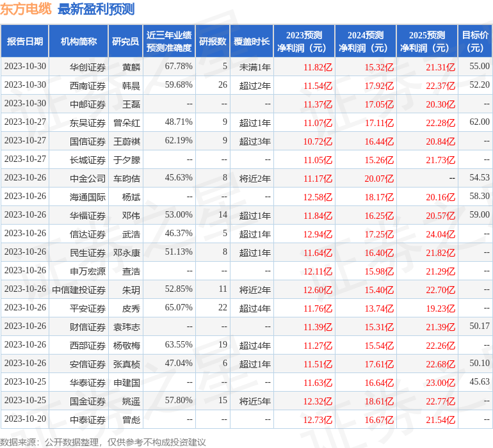Click the 67.78% accuracy value
This screenshot has width=493, height=448.
point(179,66)
